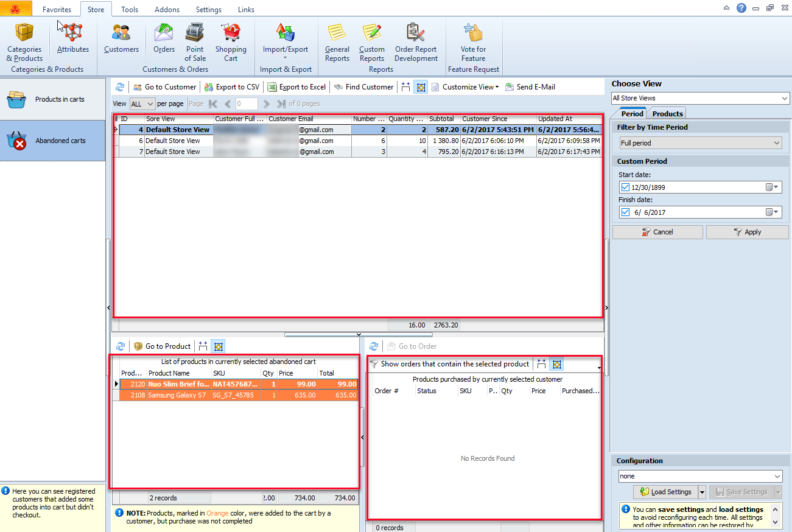Sort by Customer Since column header
The width and height of the screenshot is (792, 532).
[x=498, y=119]
